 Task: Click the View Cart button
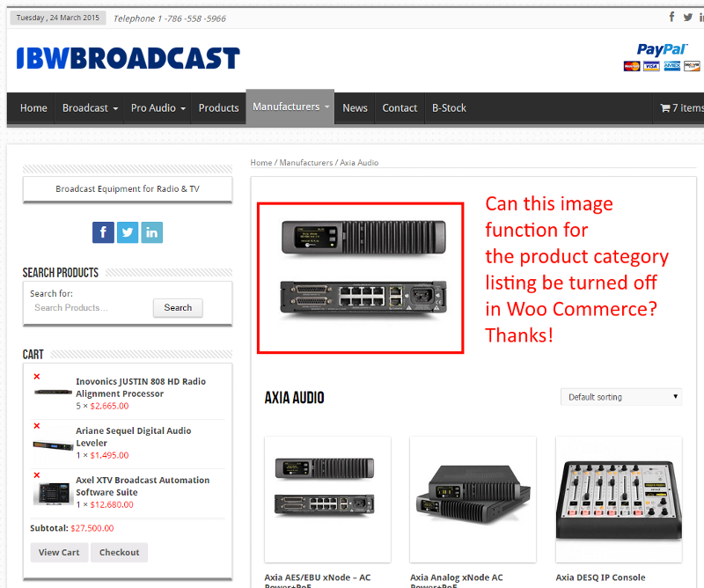59,553
